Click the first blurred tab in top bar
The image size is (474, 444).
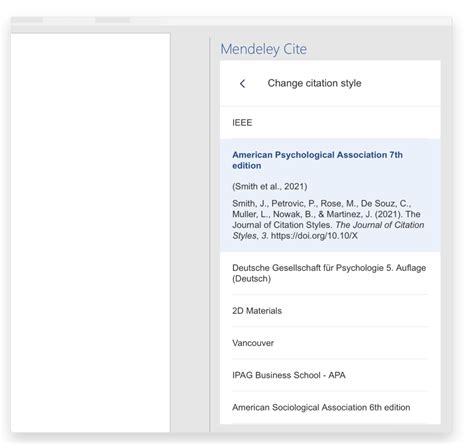coord(27,20)
